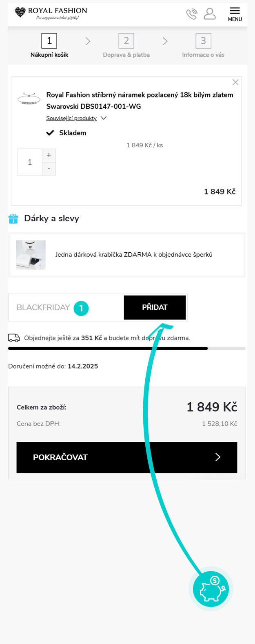
Task: Remove the bracelet item with X
Action: coord(235,82)
